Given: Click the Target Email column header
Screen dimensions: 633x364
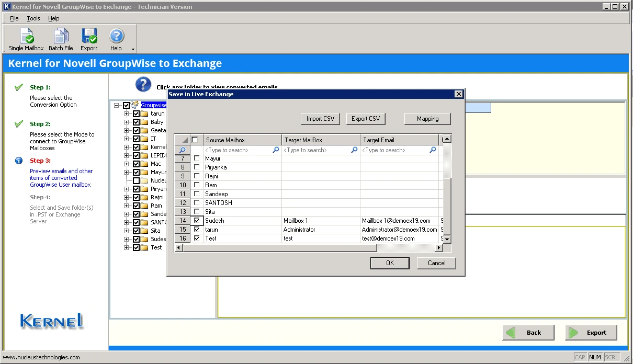Looking at the screenshot, I should pyautogui.click(x=399, y=140).
